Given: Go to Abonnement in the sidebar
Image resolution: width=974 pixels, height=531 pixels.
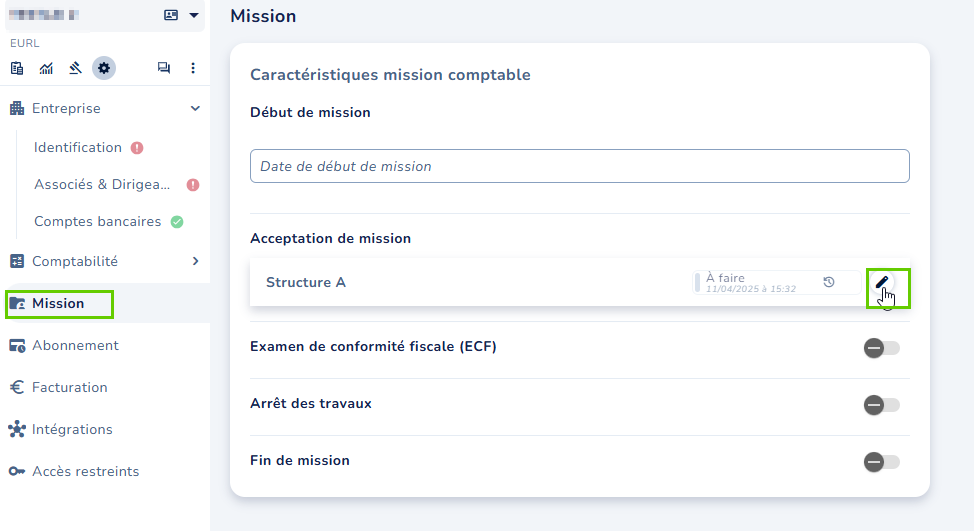Looking at the screenshot, I should coord(75,345).
